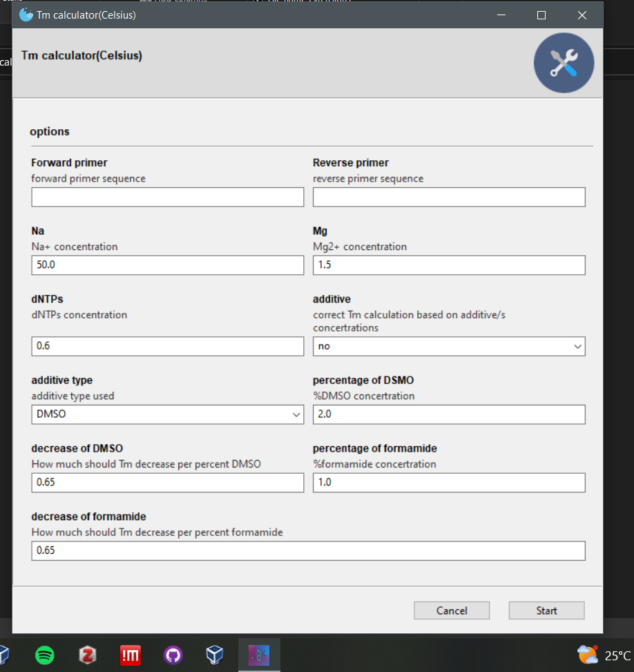Click the decrease of DMSO field

tap(167, 482)
